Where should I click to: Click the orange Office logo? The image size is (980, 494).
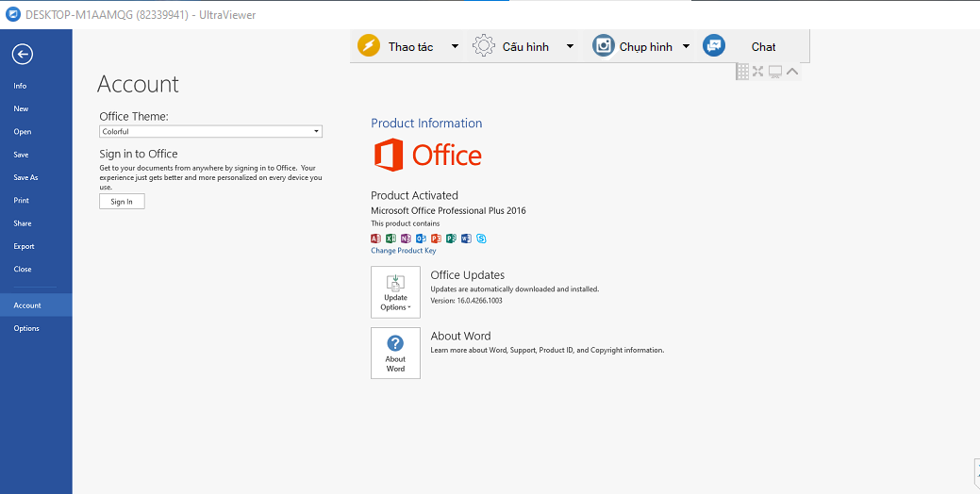[428, 155]
